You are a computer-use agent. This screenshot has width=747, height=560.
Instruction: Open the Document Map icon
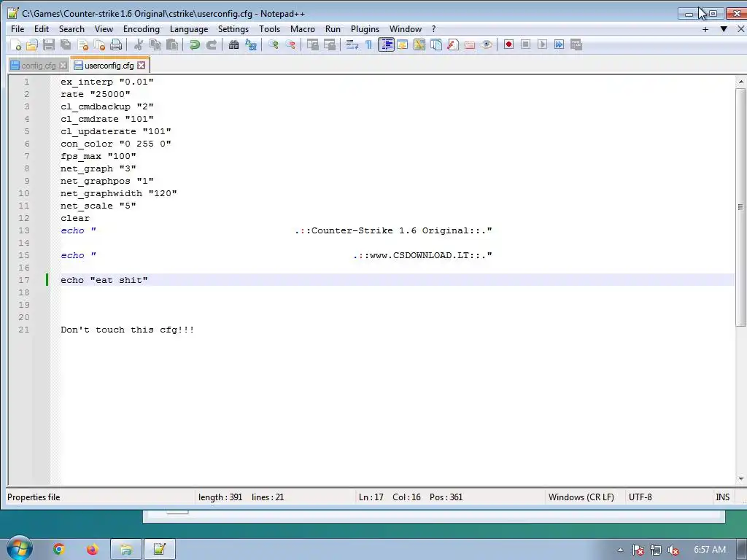[419, 44]
